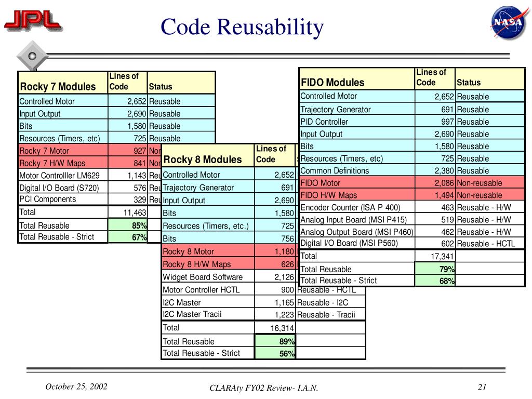
Task: Select 'Analog Output Board (MSI P460)' cell
Action: pyautogui.click(x=357, y=232)
